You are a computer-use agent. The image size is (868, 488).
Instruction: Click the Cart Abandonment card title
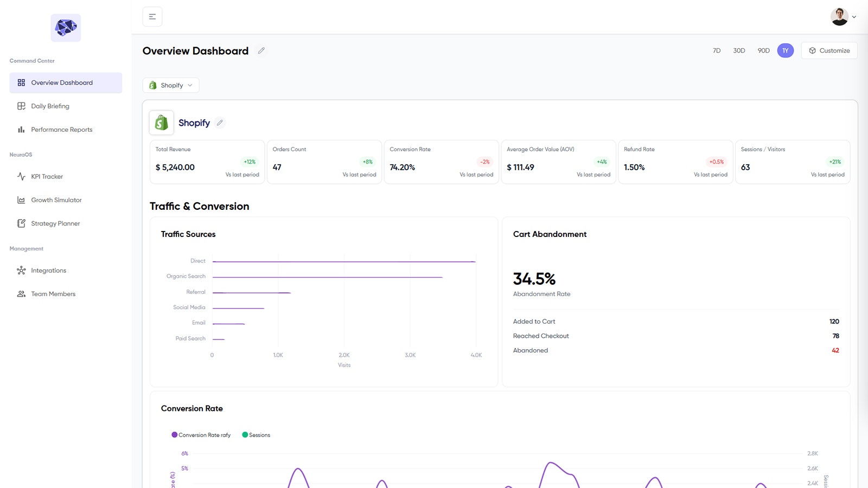550,234
